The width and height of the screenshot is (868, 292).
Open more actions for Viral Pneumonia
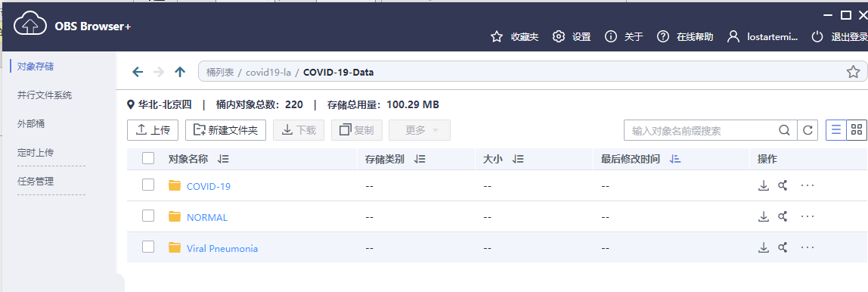pyautogui.click(x=808, y=247)
